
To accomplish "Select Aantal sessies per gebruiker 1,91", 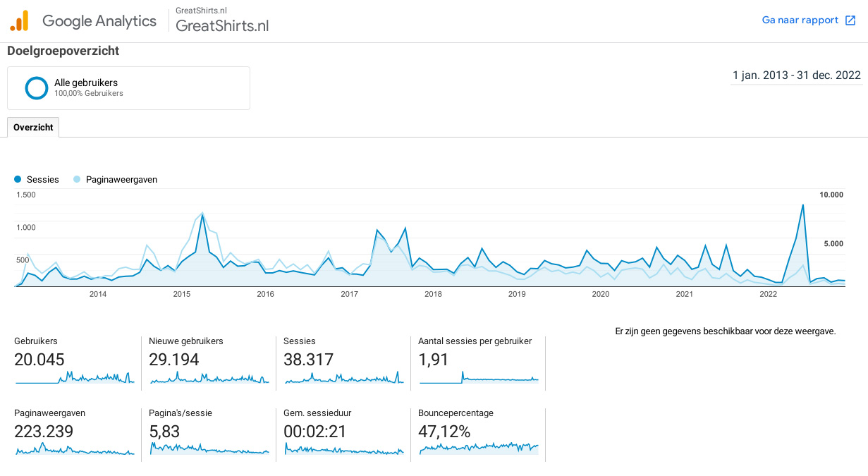I will (x=434, y=360).
